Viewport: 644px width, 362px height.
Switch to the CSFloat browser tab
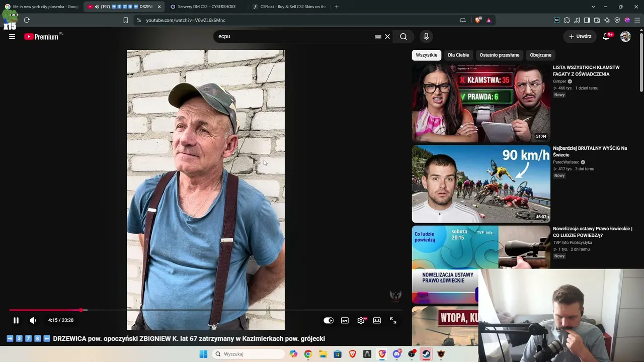click(x=289, y=7)
